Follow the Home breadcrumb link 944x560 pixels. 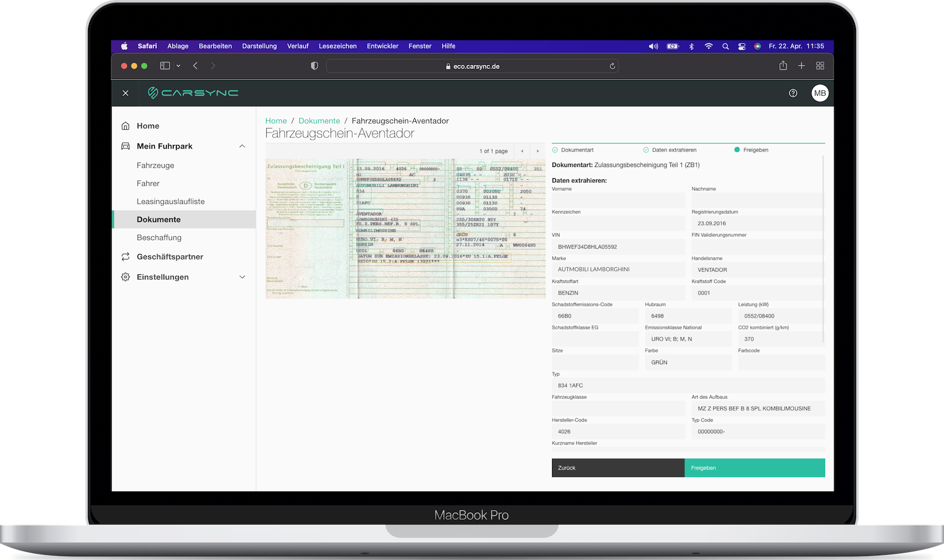click(x=276, y=121)
